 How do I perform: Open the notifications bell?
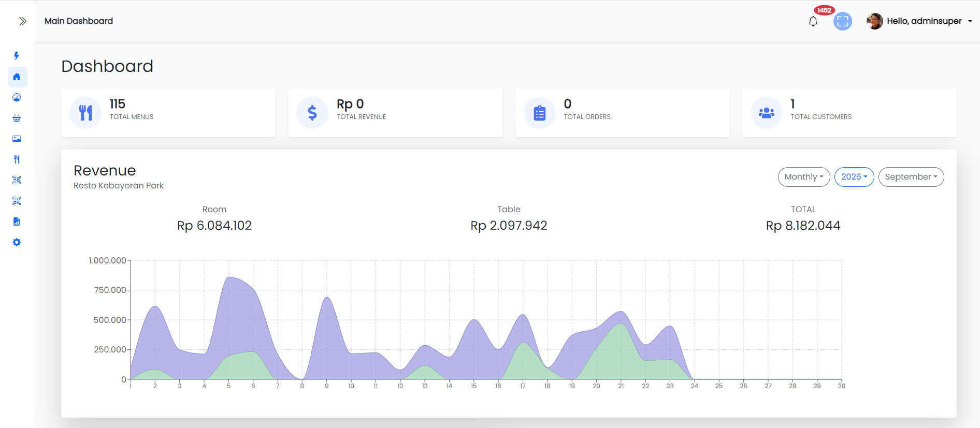(813, 21)
